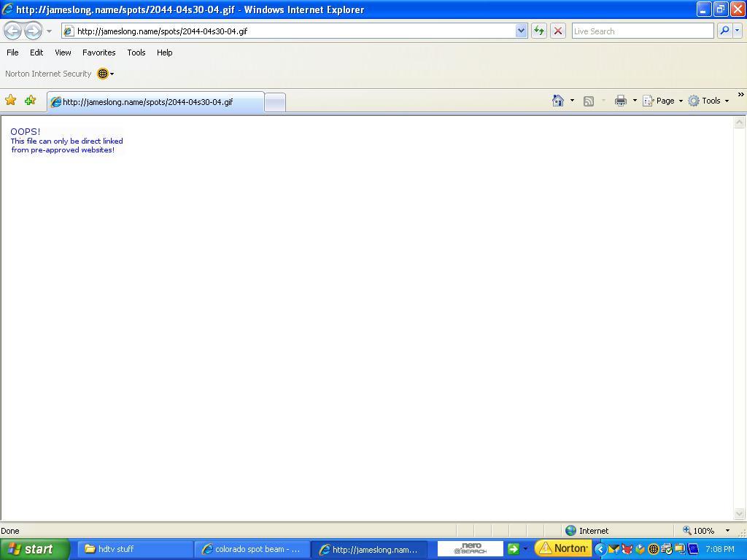Open search provider options dropdown arrow
The image size is (747, 560).
(737, 31)
